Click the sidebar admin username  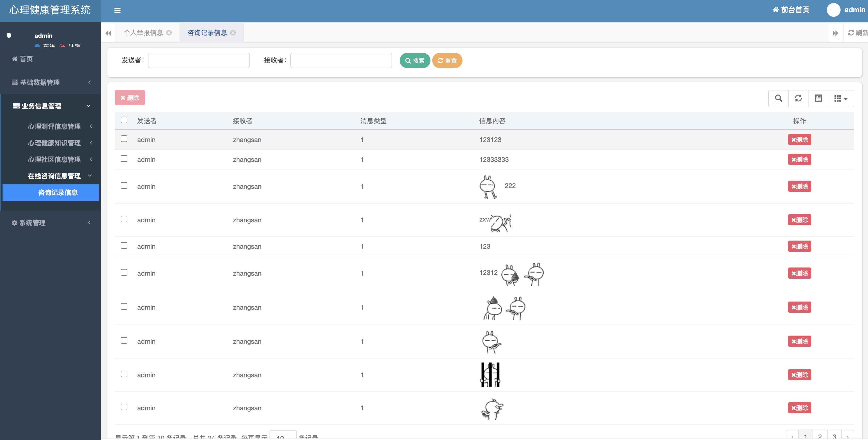point(43,35)
